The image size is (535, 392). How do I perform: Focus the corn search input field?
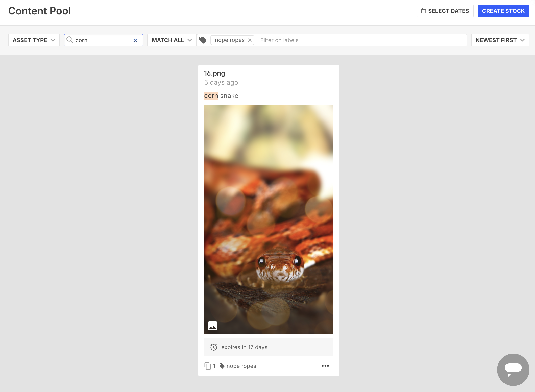click(103, 40)
